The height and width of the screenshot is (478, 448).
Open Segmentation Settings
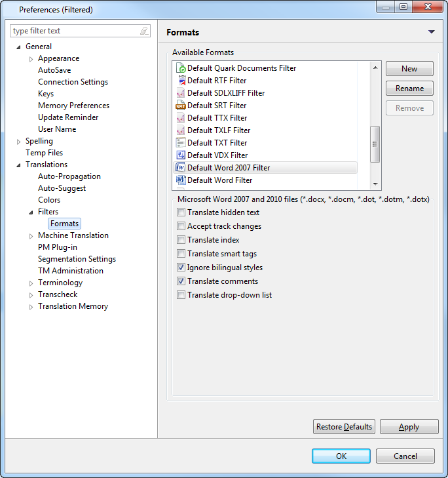point(77,259)
